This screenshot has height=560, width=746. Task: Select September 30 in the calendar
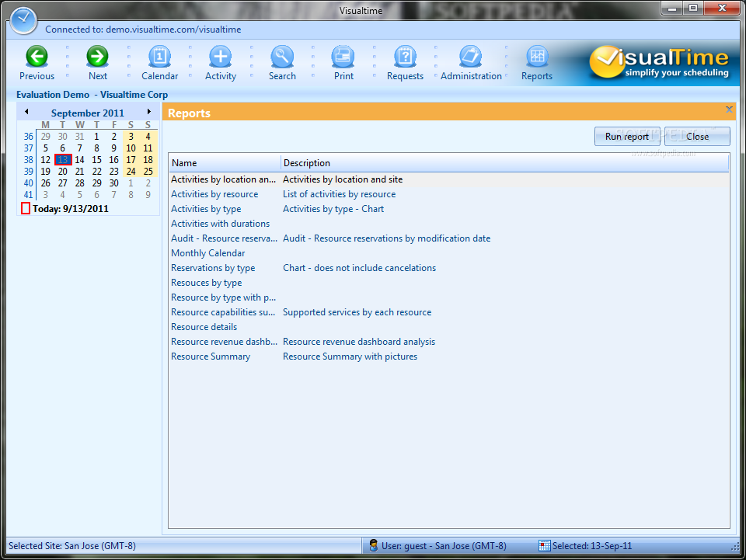[x=113, y=183]
